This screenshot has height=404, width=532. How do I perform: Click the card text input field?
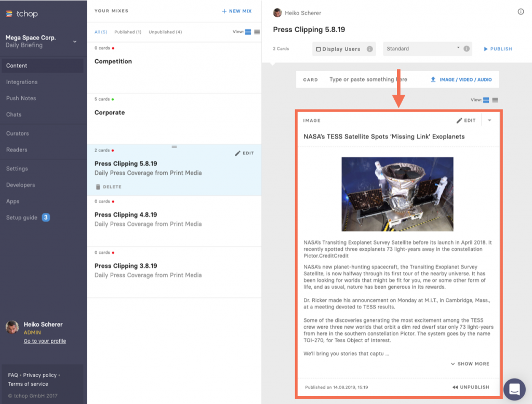[x=368, y=79]
